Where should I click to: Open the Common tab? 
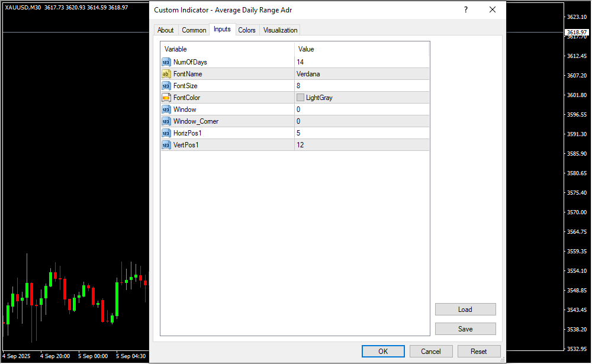(x=194, y=30)
